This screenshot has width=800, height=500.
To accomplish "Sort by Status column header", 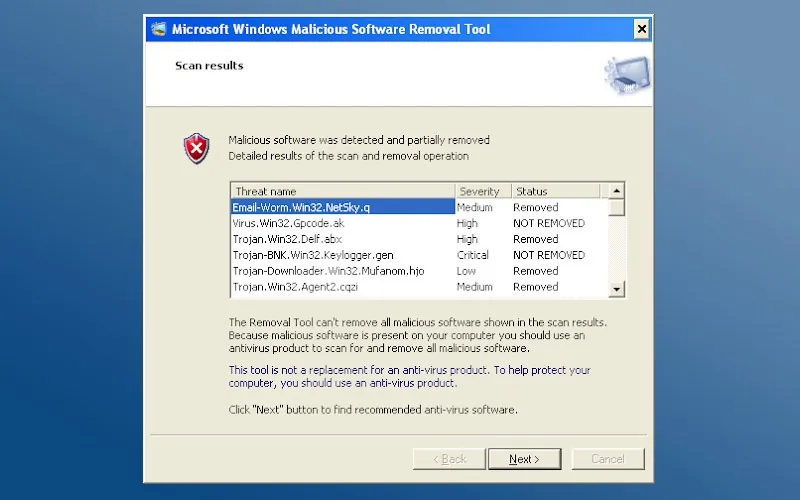I will point(556,191).
